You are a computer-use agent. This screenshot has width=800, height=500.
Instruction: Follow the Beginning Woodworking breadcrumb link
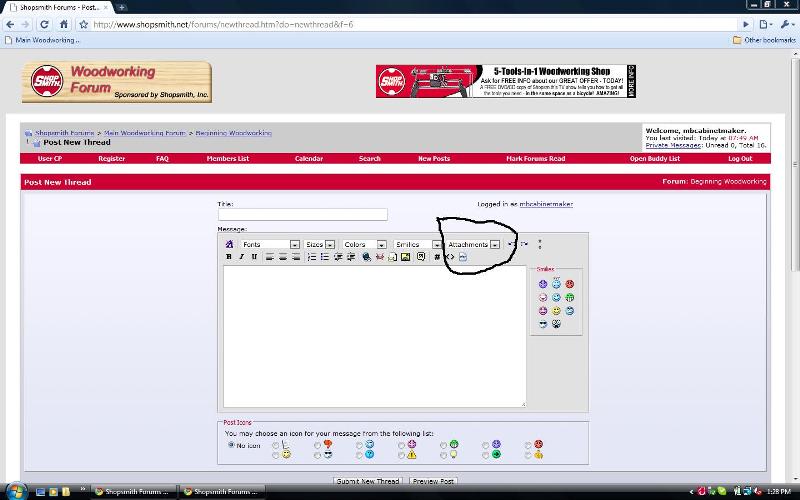click(x=234, y=133)
